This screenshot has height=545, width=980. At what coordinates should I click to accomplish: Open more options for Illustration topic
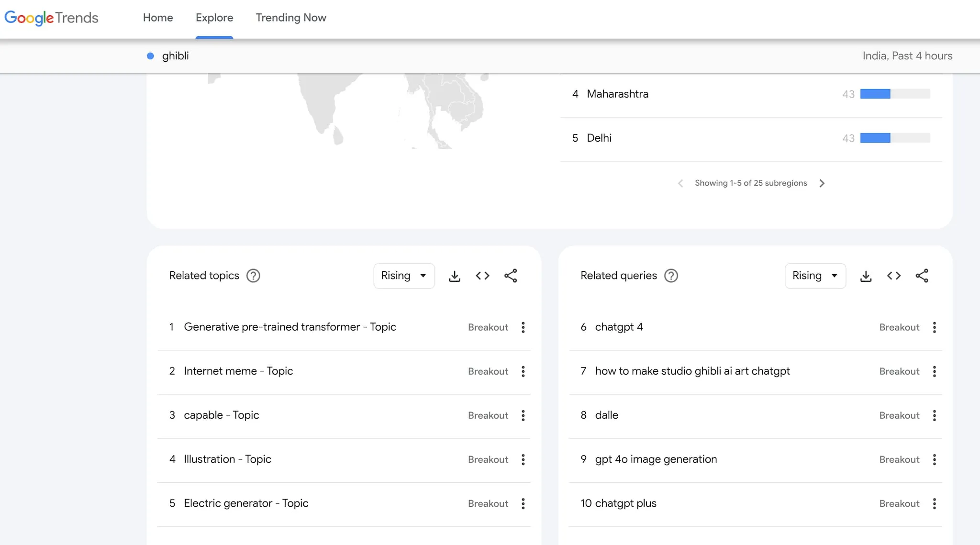tap(523, 459)
